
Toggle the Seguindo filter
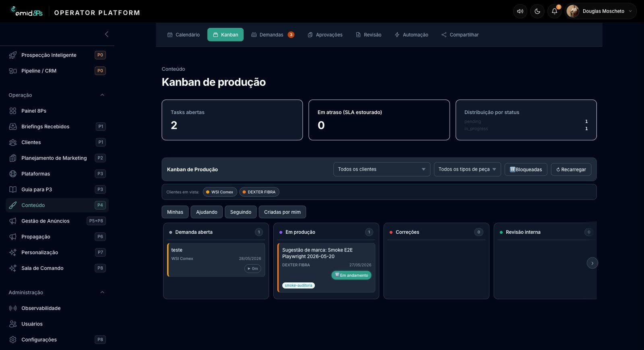pos(241,212)
